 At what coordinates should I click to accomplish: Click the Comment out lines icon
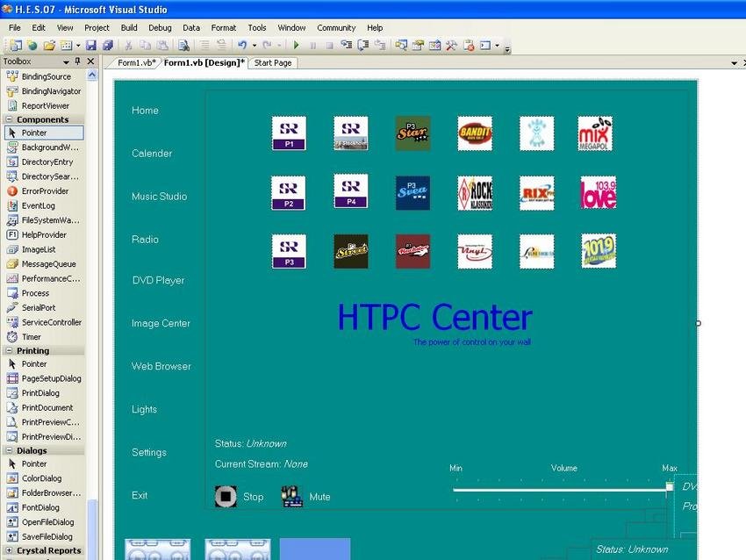coord(204,45)
